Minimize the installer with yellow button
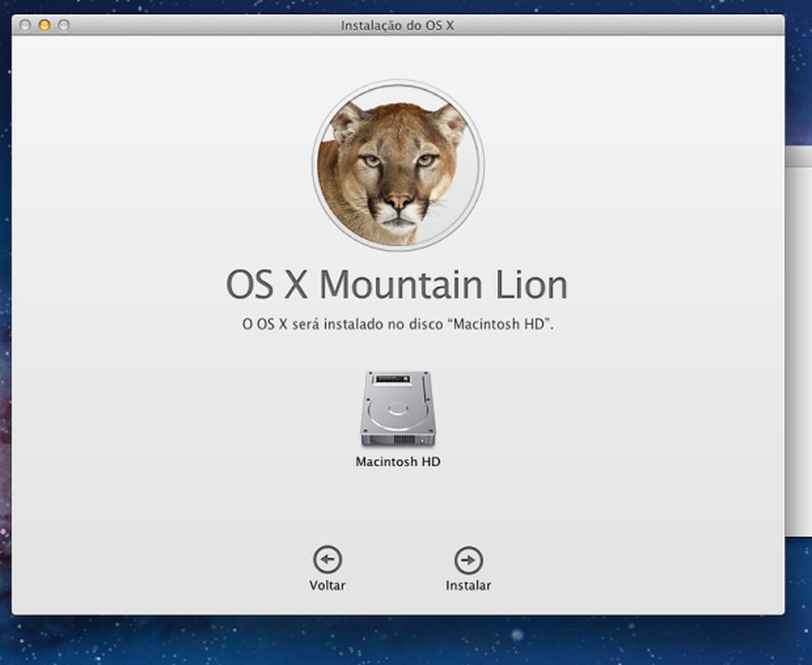 (45, 25)
